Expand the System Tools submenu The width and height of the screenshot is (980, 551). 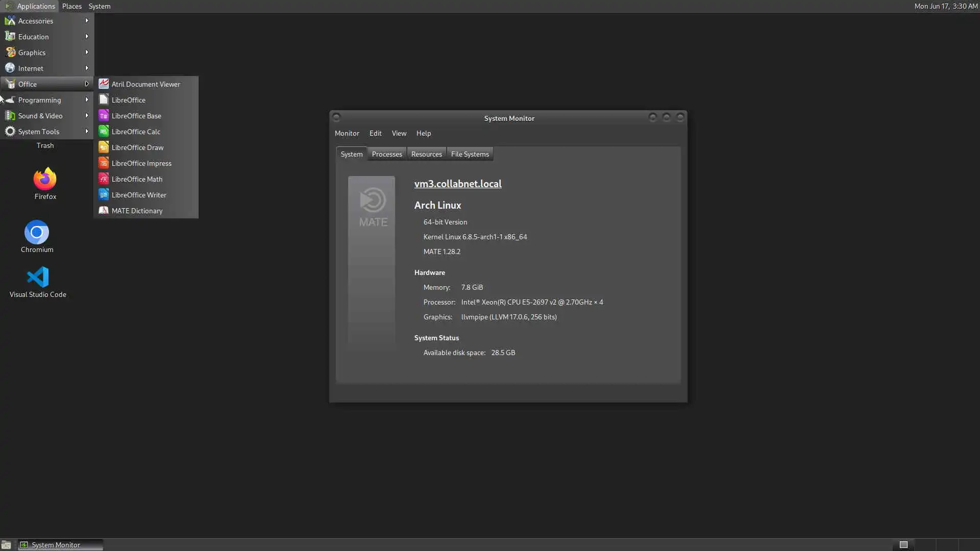coord(39,132)
